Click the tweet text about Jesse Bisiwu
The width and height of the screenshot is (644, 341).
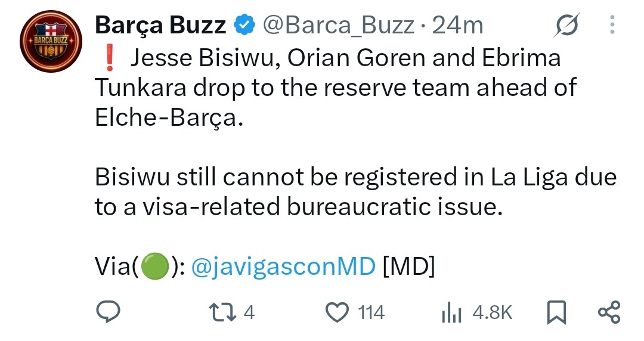(x=336, y=88)
